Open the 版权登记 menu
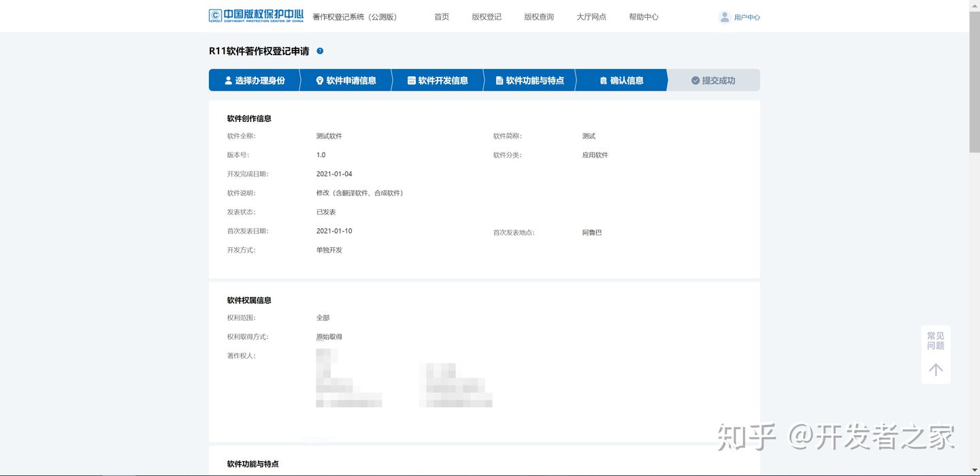The image size is (980, 476). (487, 17)
